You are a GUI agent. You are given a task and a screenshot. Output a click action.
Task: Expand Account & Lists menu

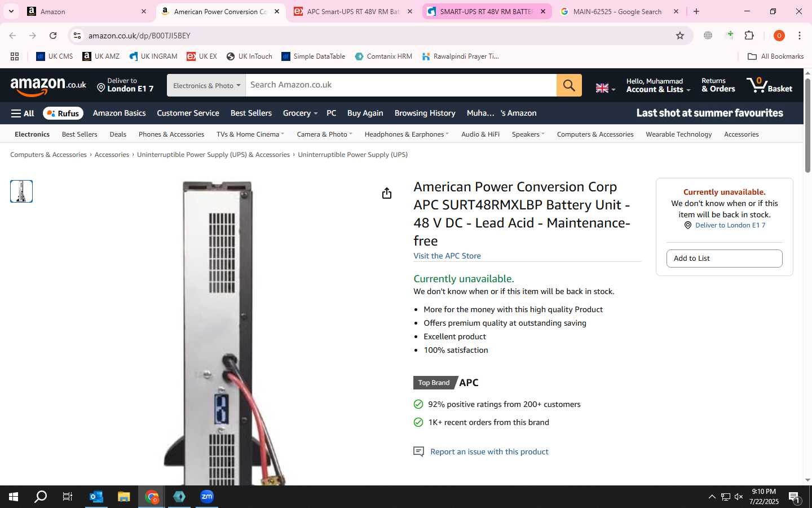[x=658, y=85]
